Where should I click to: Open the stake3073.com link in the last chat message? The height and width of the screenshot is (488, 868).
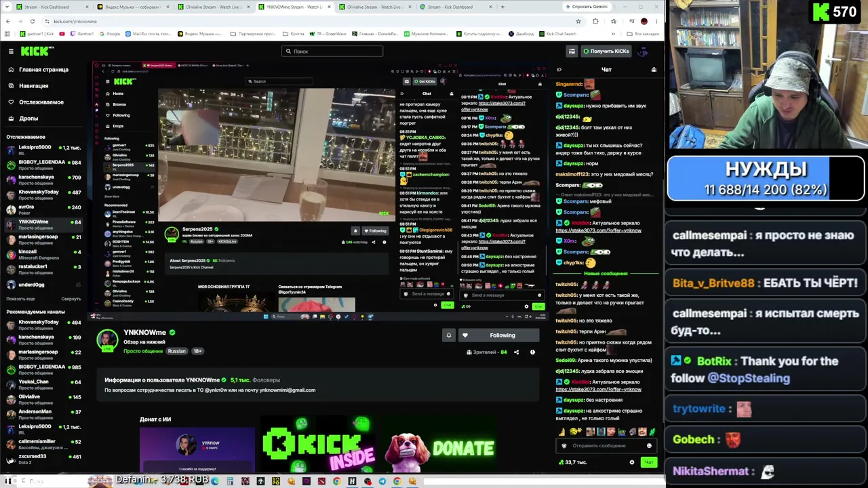point(599,390)
